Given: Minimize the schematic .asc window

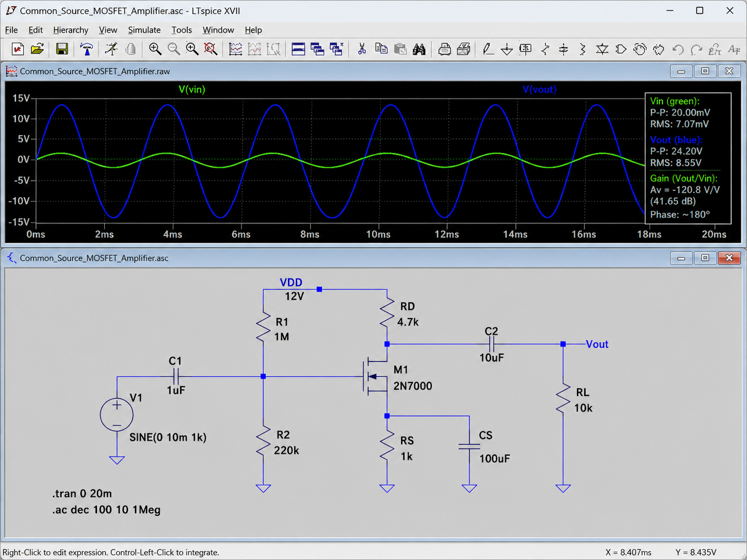Looking at the screenshot, I should (x=681, y=258).
